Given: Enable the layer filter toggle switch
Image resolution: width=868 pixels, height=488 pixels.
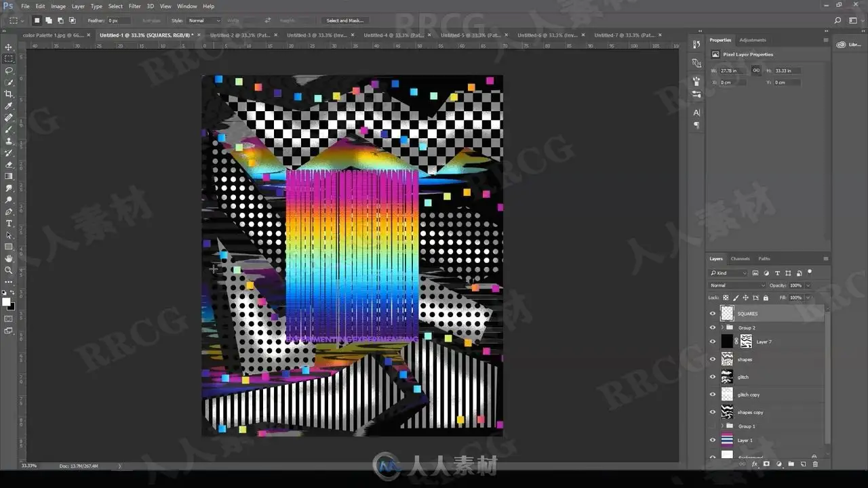Looking at the screenshot, I should point(810,272).
